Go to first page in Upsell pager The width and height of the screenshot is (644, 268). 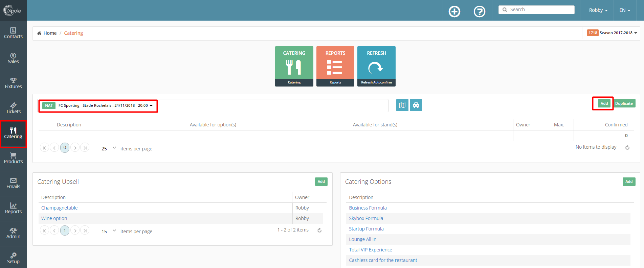pos(44,230)
